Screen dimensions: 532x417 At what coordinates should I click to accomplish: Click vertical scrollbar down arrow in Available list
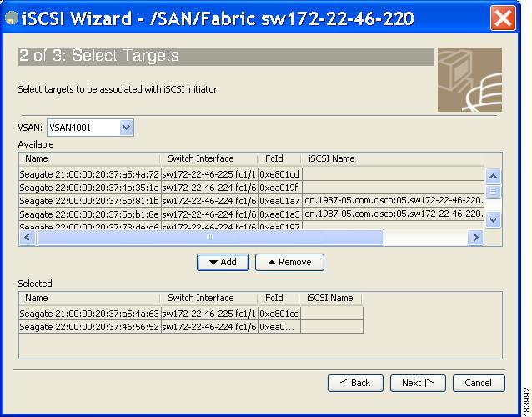[x=493, y=219]
